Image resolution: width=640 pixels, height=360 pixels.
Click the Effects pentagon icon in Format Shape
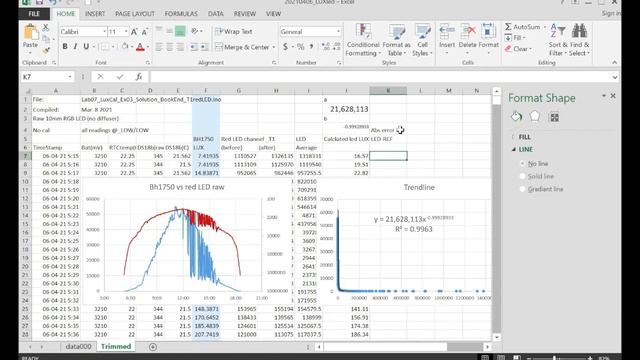click(x=535, y=117)
